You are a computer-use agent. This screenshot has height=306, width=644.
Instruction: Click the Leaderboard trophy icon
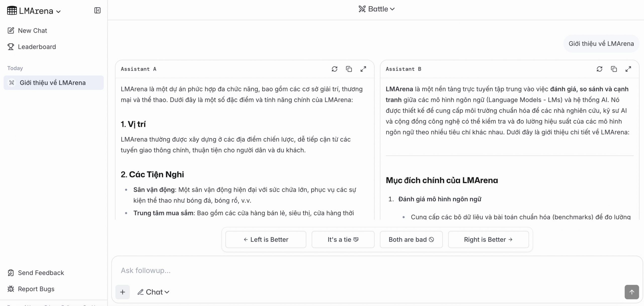coord(11,47)
